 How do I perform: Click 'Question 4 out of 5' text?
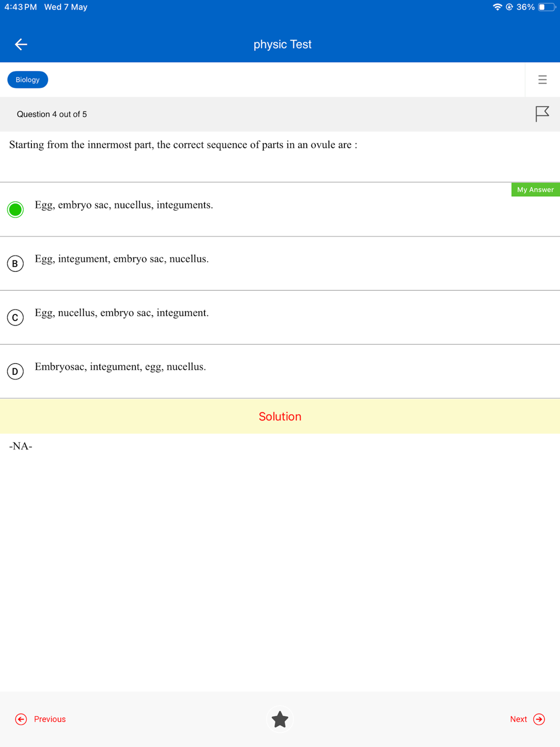tap(52, 114)
